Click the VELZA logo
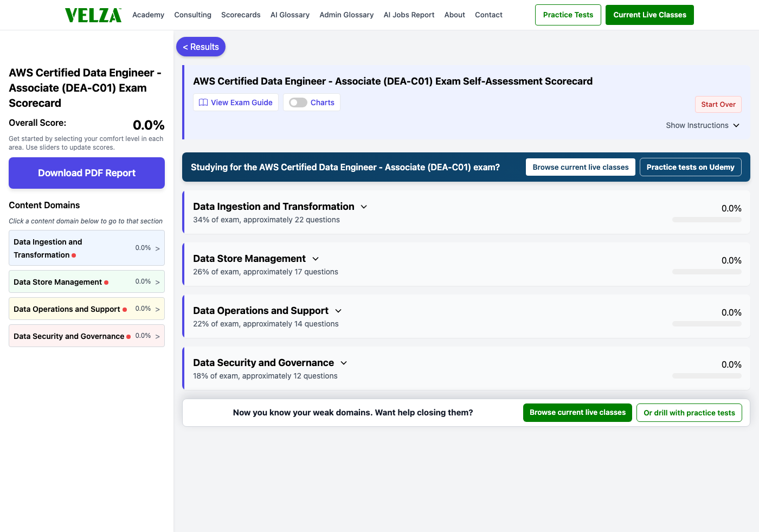 (x=93, y=15)
